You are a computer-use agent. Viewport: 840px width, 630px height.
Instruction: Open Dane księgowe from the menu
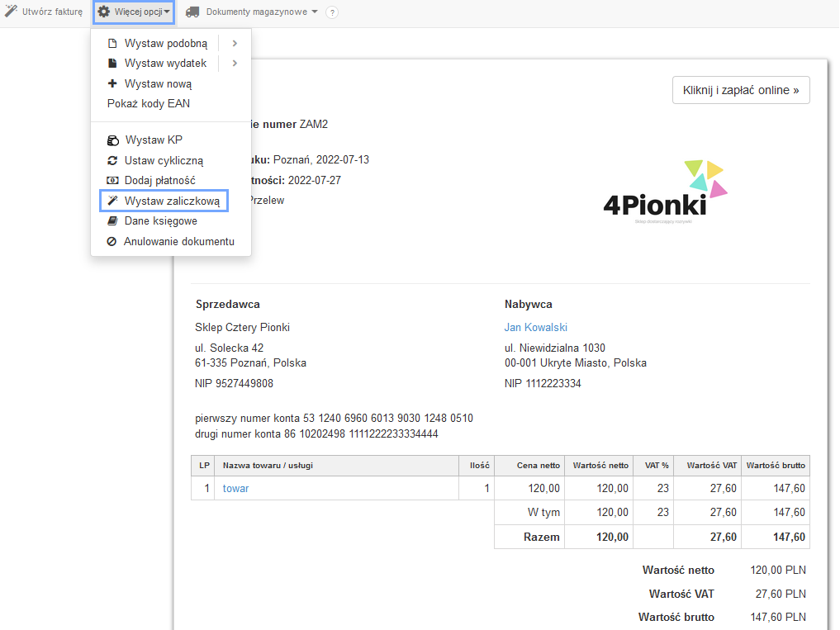(x=161, y=220)
